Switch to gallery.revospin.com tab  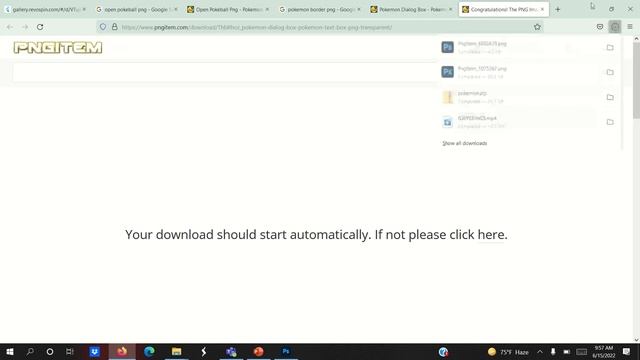(45, 9)
